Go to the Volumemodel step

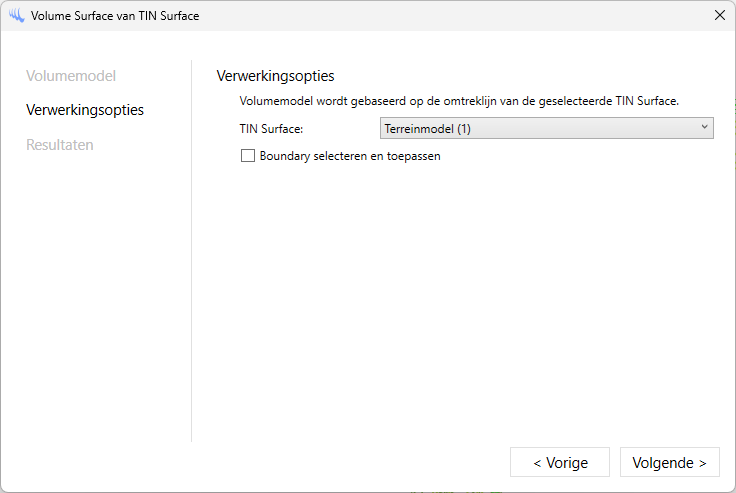pyautogui.click(x=71, y=76)
